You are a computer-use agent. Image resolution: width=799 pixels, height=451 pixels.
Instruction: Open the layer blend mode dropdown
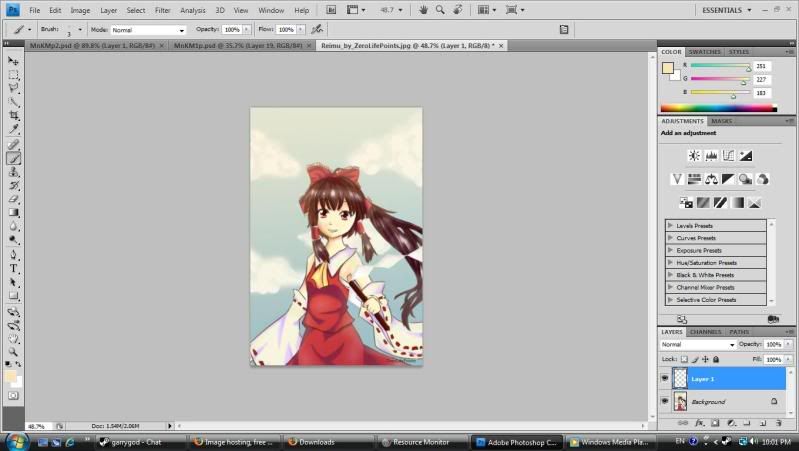[x=698, y=344]
